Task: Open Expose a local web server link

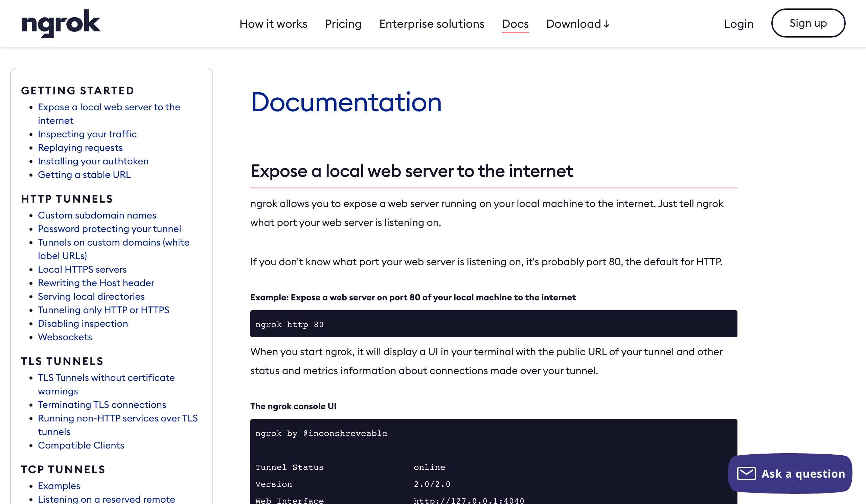Action: (109, 114)
